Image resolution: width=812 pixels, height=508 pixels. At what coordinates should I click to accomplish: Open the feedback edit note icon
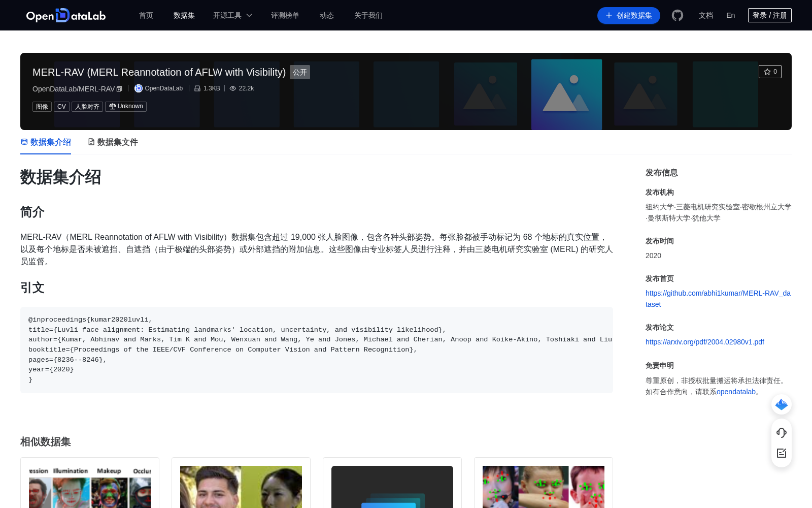782,453
